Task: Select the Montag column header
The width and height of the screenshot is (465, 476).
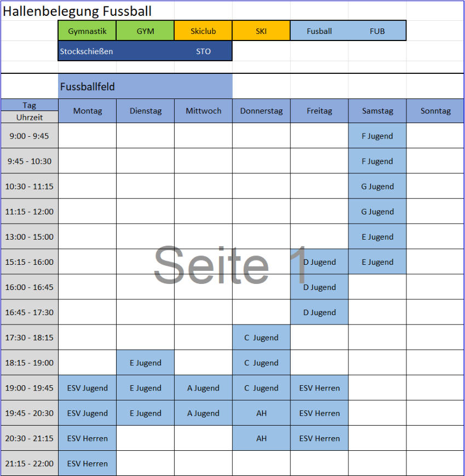Action: [87, 111]
